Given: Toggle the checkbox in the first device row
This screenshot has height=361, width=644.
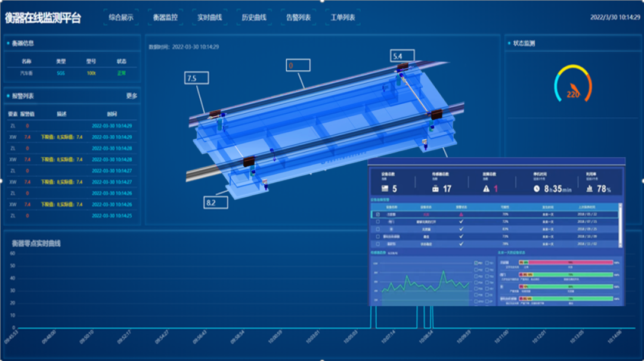Looking at the screenshot, I should coord(377,214).
